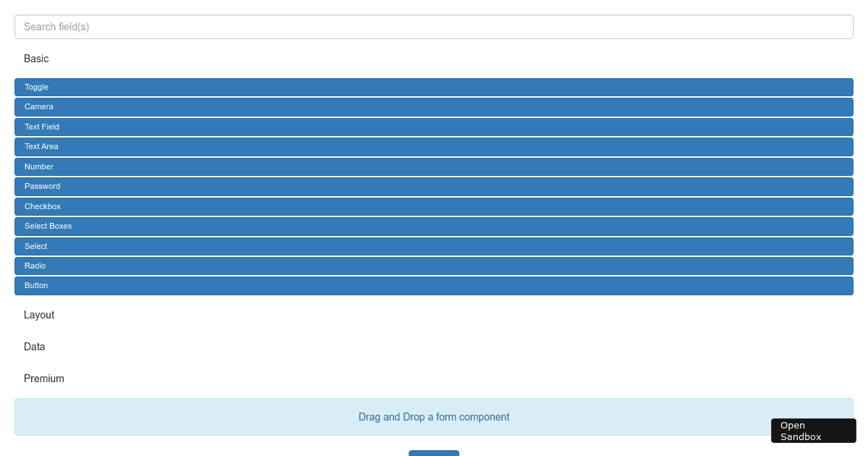
Task: Click the Number component
Action: [434, 166]
